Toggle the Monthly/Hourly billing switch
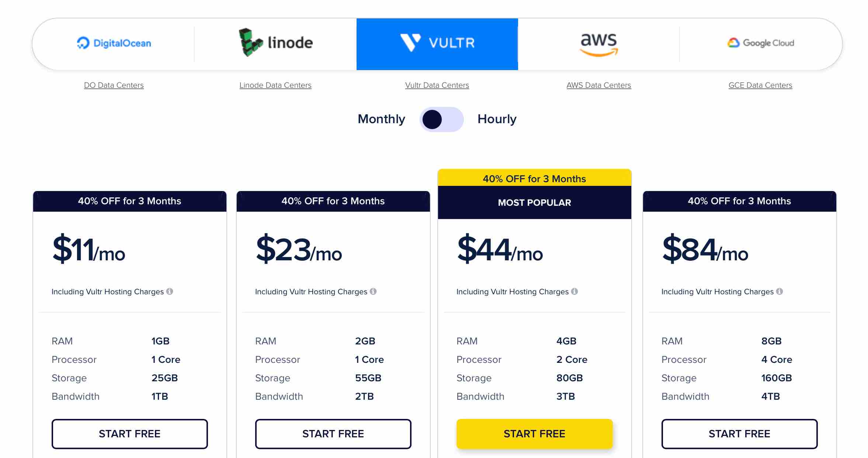The width and height of the screenshot is (868, 458). 441,119
